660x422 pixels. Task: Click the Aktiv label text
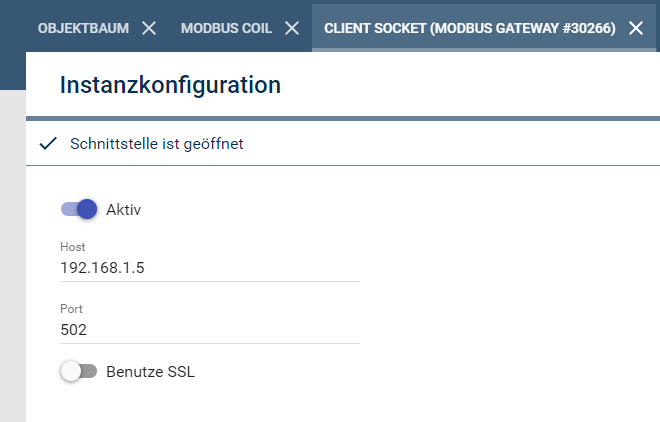coord(123,210)
